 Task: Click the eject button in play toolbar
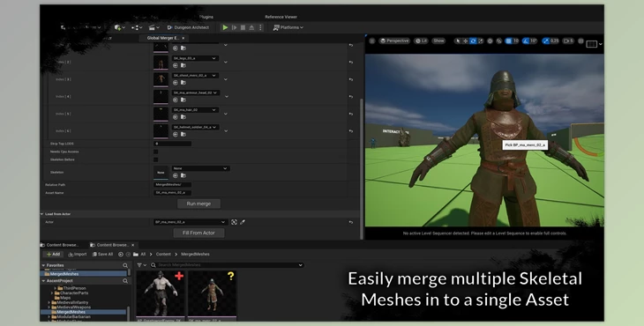tap(251, 27)
